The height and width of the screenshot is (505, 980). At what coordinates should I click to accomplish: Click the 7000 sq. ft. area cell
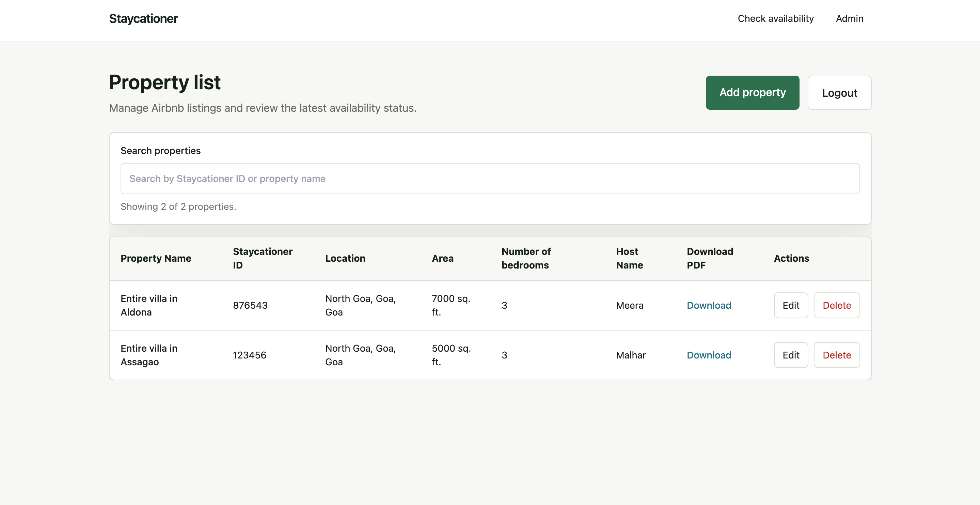click(451, 305)
